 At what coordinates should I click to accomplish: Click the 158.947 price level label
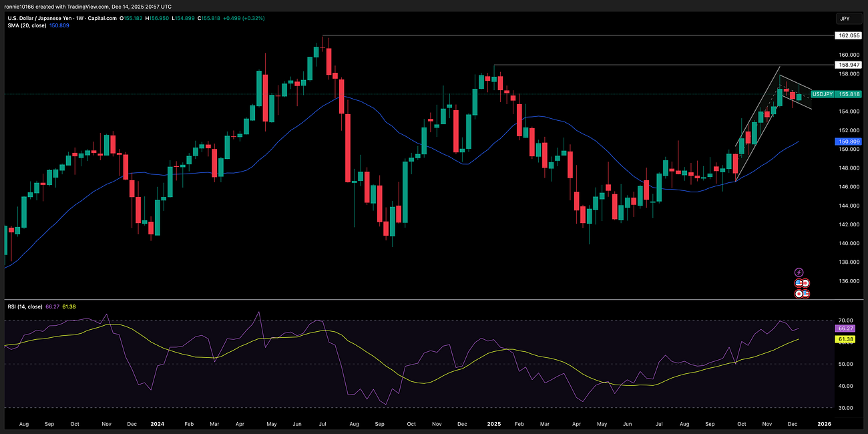(x=849, y=64)
